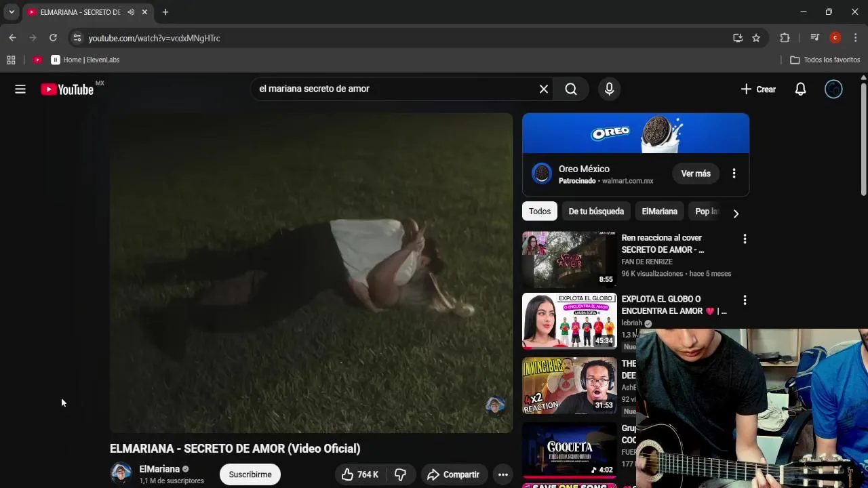Dislike the video with thumbs down
868x488 pixels.
click(401, 474)
